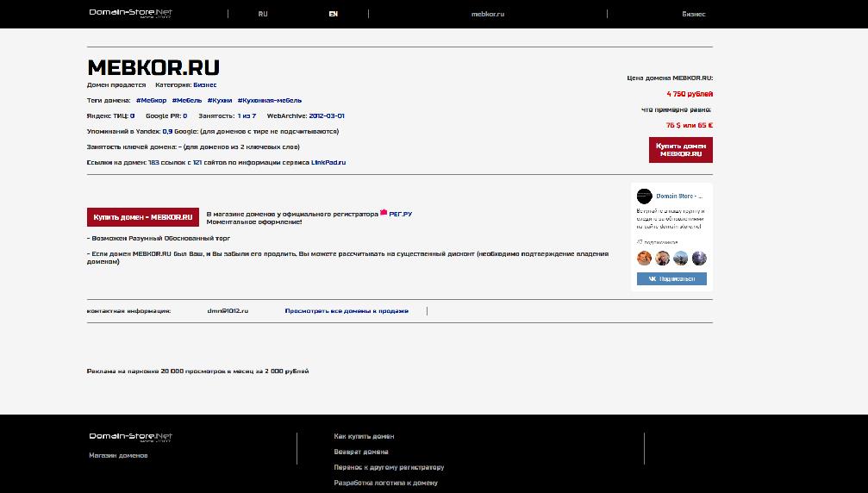
Task: Click the VK 'Подписаться' button
Action: pos(671,279)
